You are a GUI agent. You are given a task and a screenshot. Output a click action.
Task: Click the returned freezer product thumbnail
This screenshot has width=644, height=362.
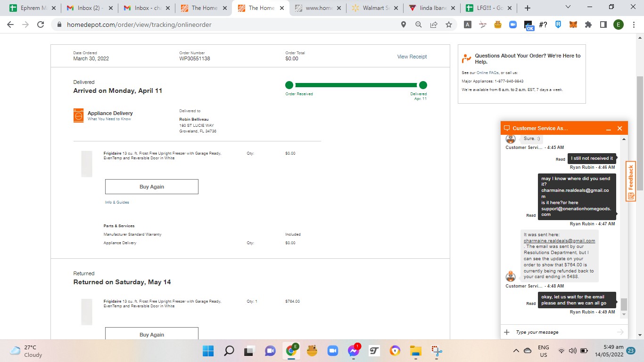87,312
